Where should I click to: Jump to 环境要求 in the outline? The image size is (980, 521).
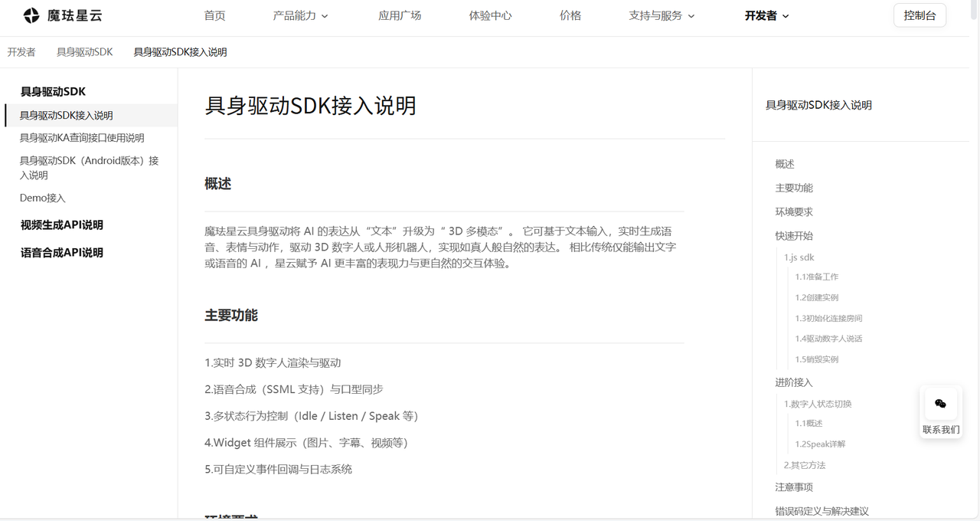(794, 211)
